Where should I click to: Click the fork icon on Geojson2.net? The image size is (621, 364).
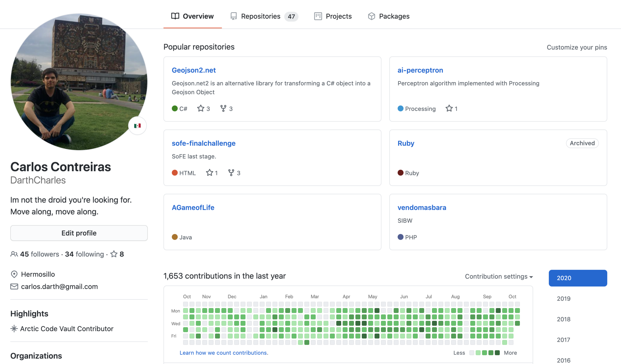(x=223, y=108)
